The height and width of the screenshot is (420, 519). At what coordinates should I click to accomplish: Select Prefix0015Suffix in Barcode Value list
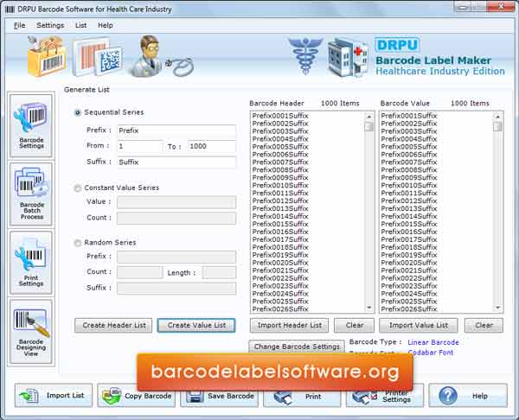click(x=409, y=224)
